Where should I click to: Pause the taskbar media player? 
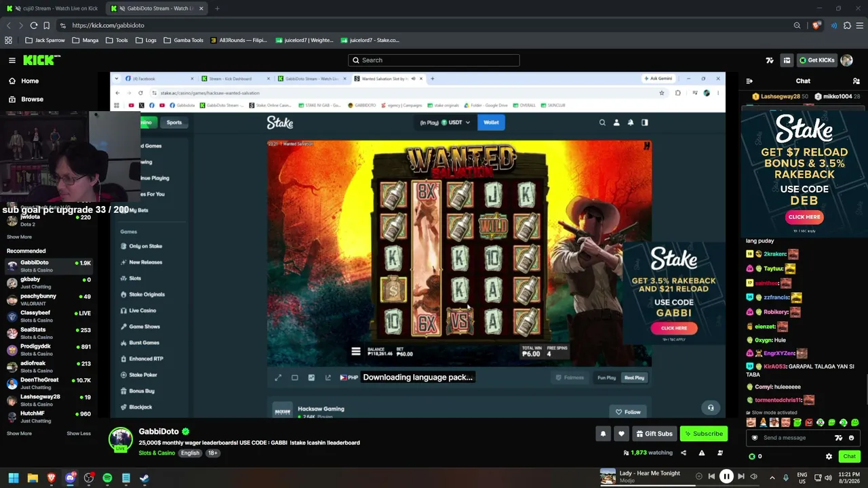726,476
